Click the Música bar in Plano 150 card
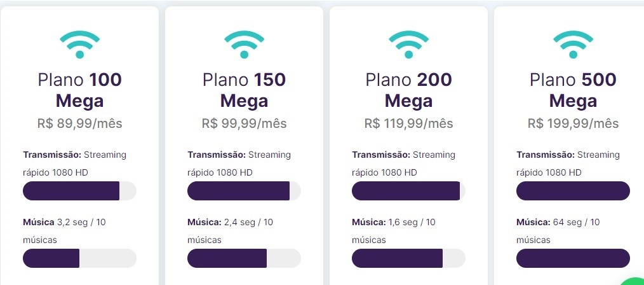This screenshot has height=285, width=644. click(x=244, y=258)
